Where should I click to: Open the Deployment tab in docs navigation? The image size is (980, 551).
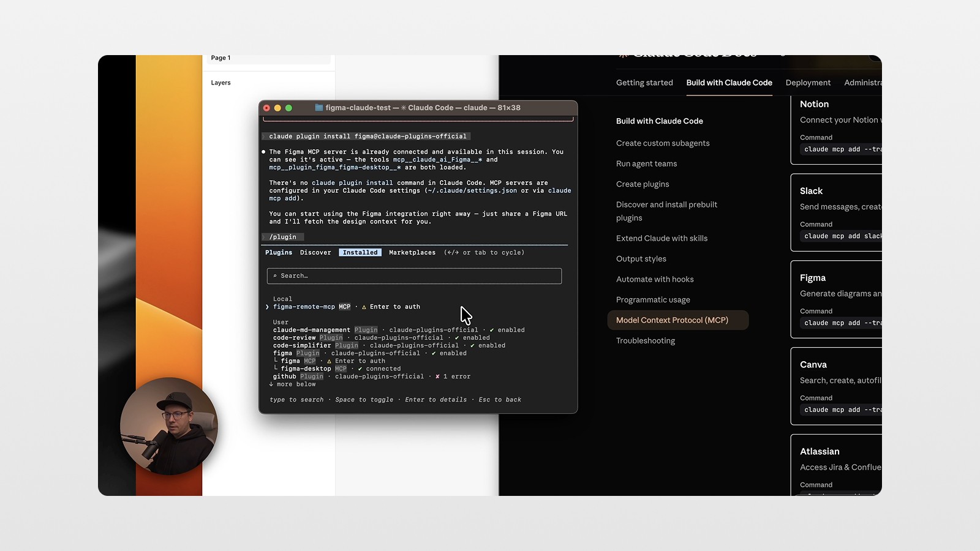click(808, 83)
